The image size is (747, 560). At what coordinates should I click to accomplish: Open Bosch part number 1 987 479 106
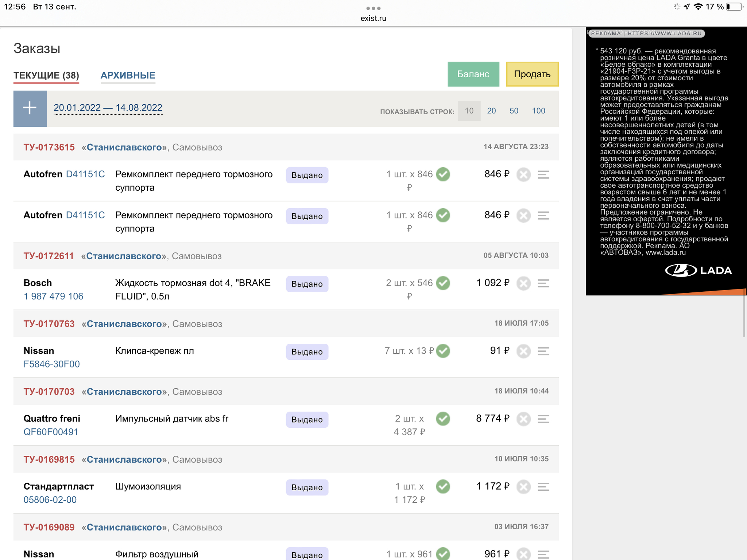[54, 296]
